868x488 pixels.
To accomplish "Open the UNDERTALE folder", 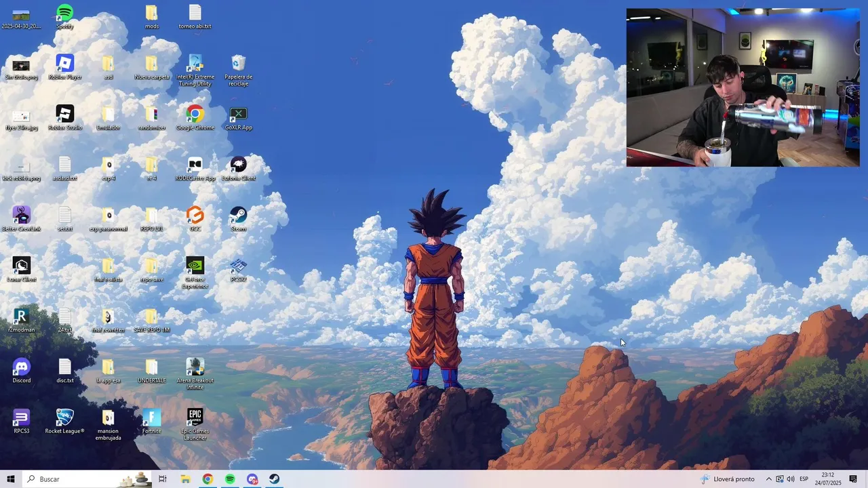I will 152,371.
